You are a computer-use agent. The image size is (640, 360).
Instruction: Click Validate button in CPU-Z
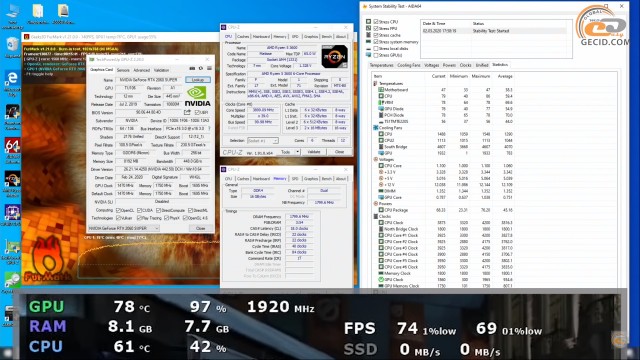coord(313,152)
